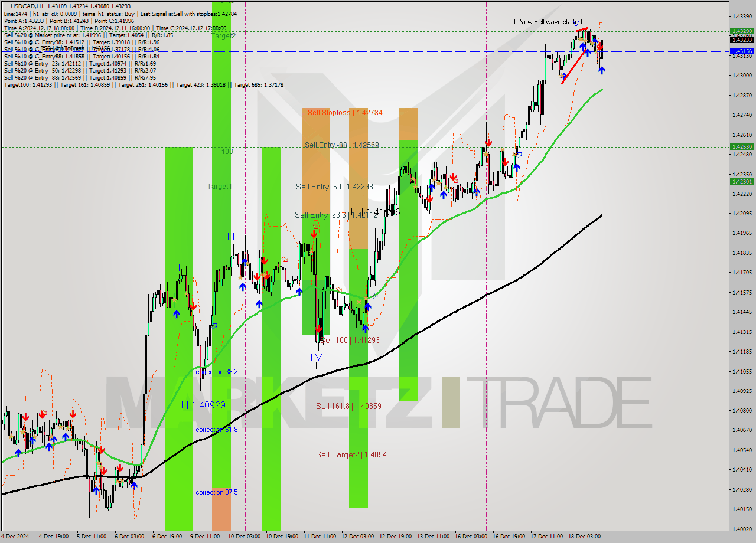Click the '18 Dec 03:00' time label

pyautogui.click(x=584, y=537)
